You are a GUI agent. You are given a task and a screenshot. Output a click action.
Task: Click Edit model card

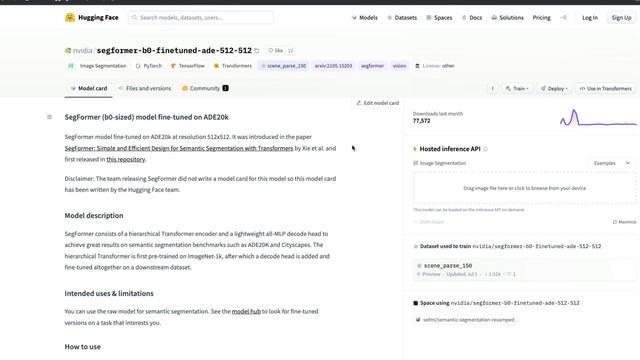click(x=378, y=103)
